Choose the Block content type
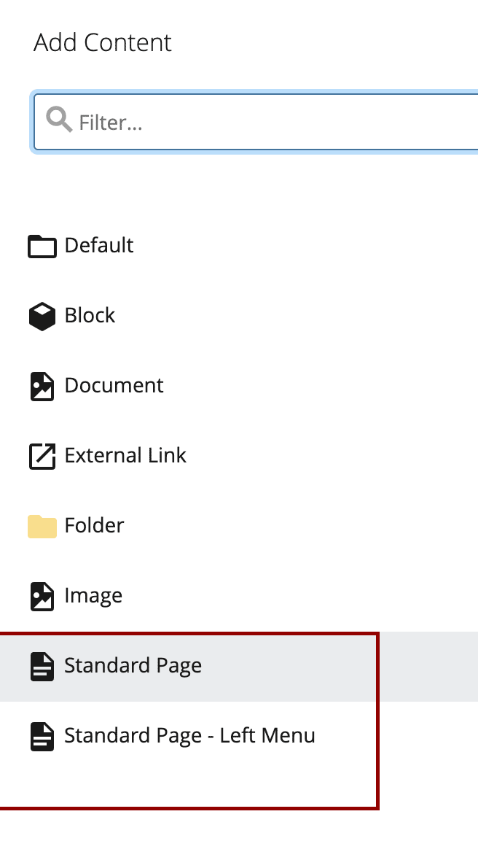This screenshot has height=868, width=478. point(90,316)
